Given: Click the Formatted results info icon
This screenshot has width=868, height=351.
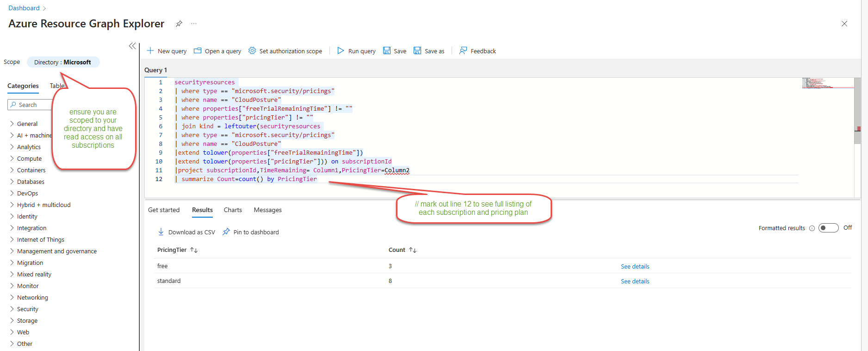Looking at the screenshot, I should 812,228.
